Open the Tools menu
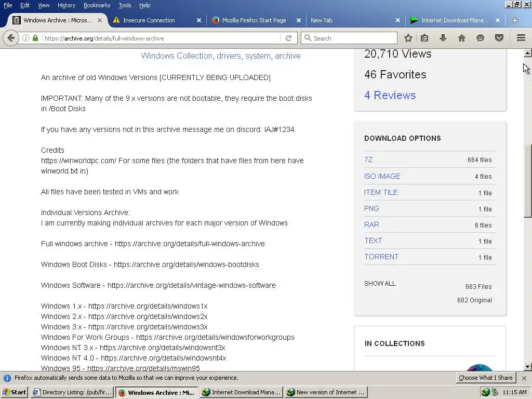The image size is (532, 399). 125,5
